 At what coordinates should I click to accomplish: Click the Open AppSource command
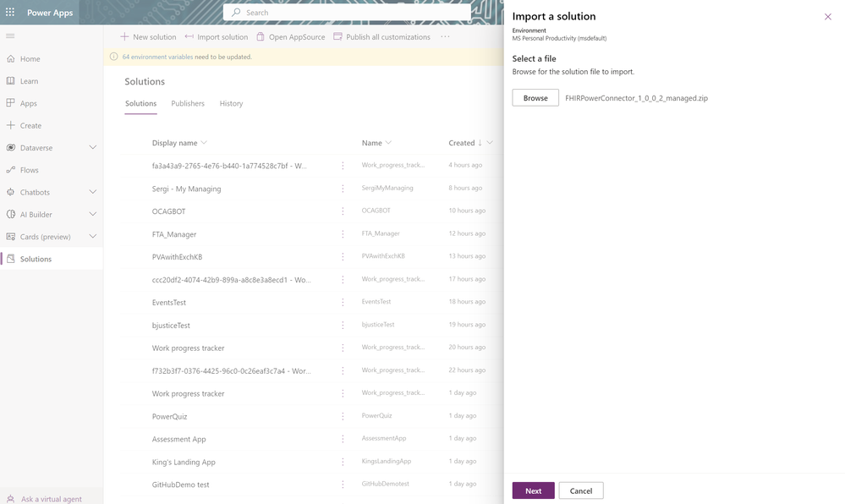click(x=291, y=36)
